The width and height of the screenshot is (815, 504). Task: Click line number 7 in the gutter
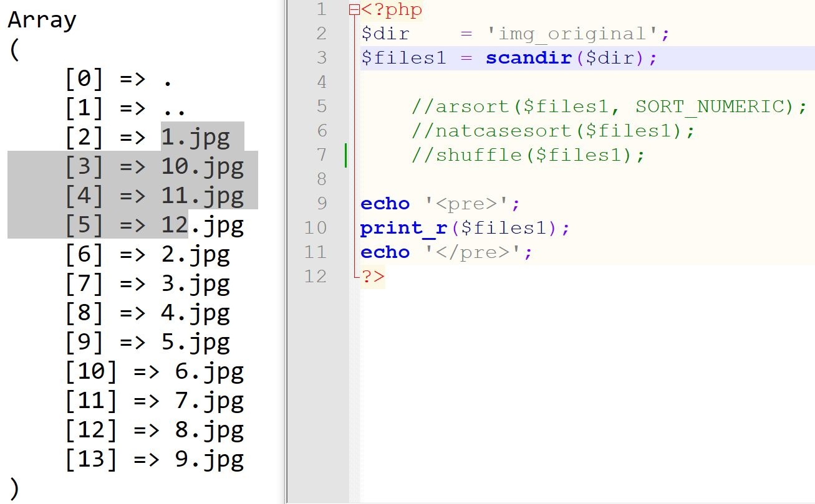pyautogui.click(x=321, y=155)
